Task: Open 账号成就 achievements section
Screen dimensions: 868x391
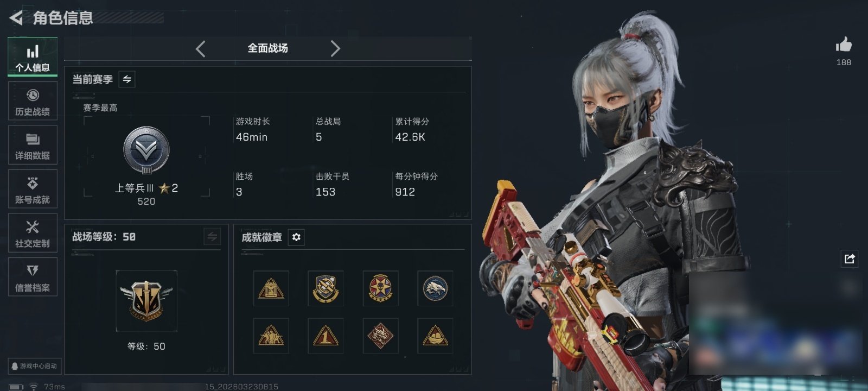Action: [33, 189]
